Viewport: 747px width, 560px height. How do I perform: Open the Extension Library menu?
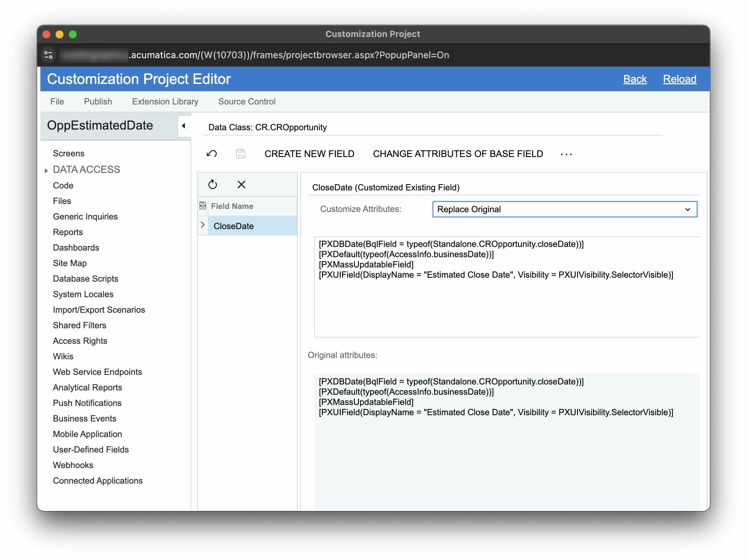pyautogui.click(x=165, y=101)
